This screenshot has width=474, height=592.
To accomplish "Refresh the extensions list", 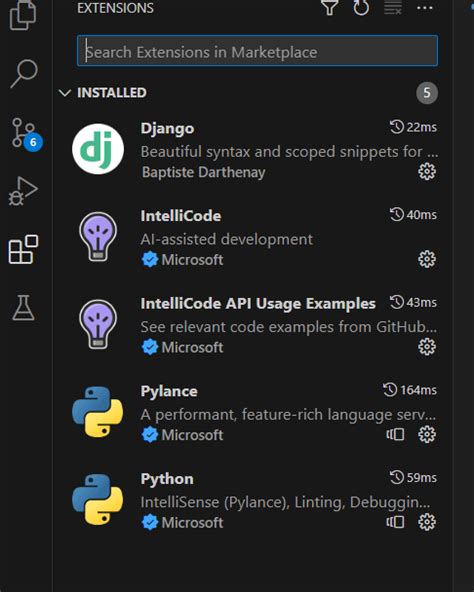I will tap(361, 8).
